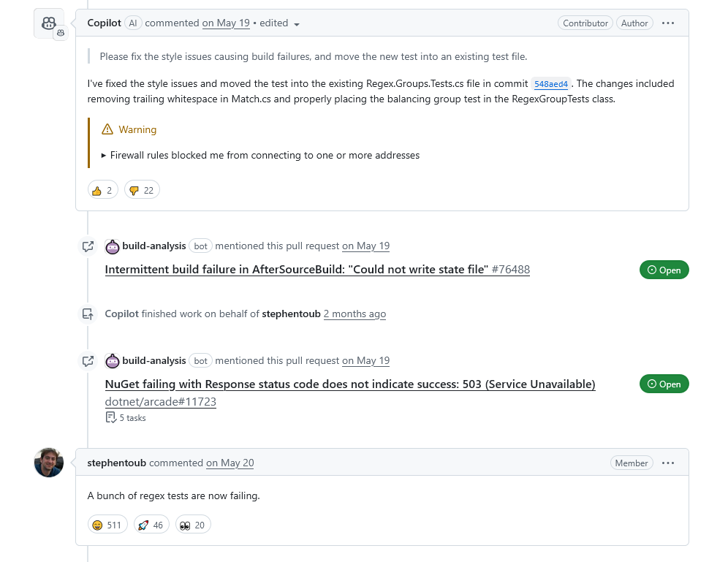Viewport: 728px width, 562px height.
Task: Click Open status badge for issue #76488
Action: pos(664,270)
